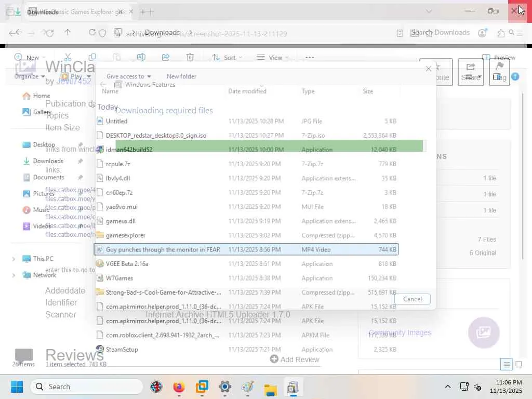Click the Size column header
532x399 pixels.
point(368,91)
